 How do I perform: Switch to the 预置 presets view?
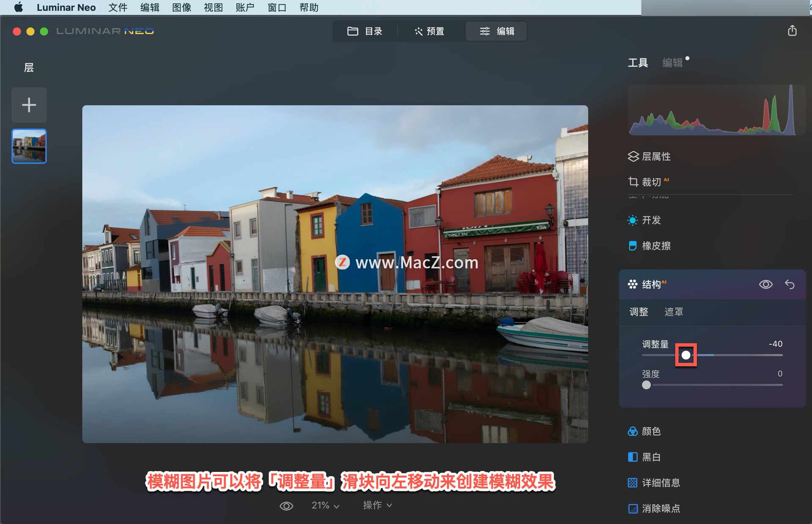point(429,31)
